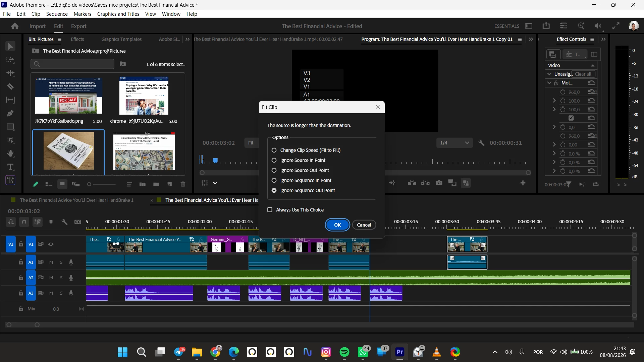Screen dimensions: 644x362
Task: Cancel the Fit Clip dialog
Action: coord(364,225)
